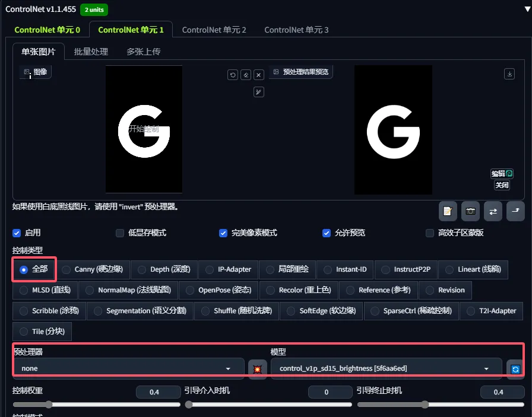Click the 预处理结果预览 preview label

pyautogui.click(x=301, y=72)
